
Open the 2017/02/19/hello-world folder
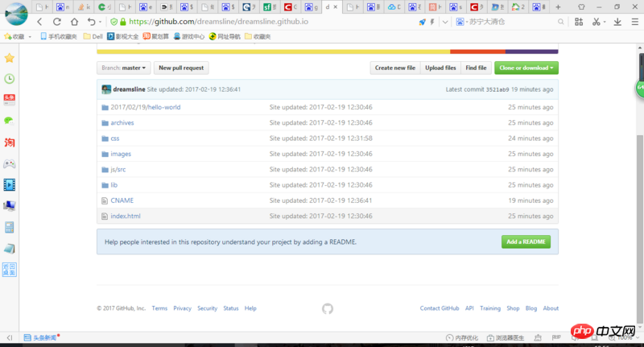146,107
